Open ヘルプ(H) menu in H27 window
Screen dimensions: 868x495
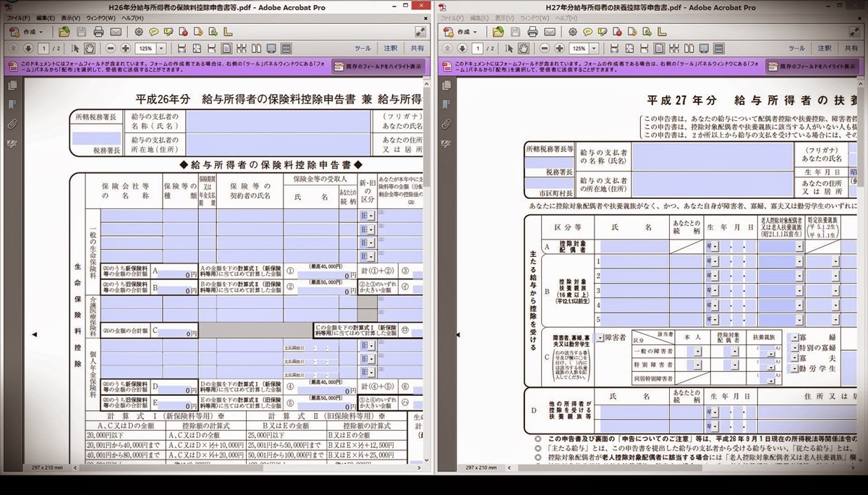(566, 17)
